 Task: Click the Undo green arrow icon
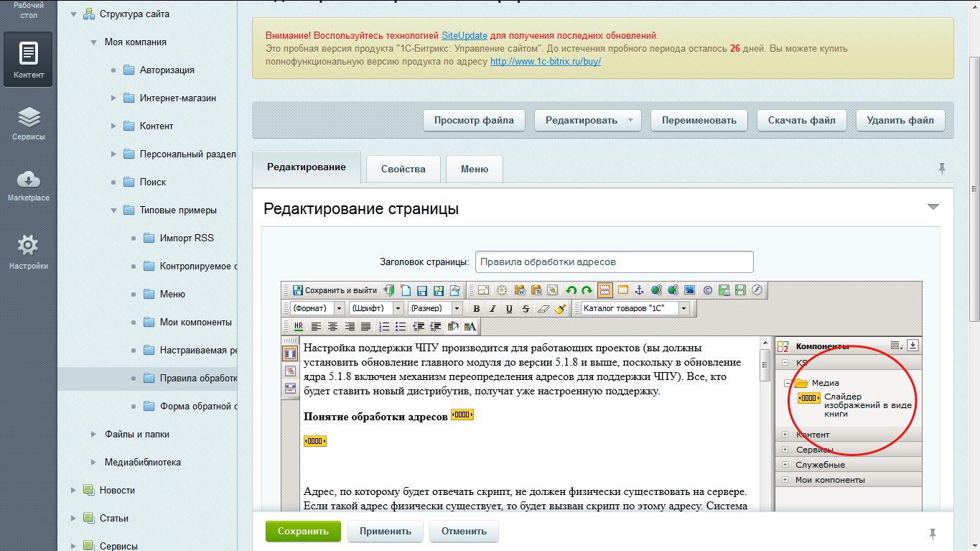[571, 290]
